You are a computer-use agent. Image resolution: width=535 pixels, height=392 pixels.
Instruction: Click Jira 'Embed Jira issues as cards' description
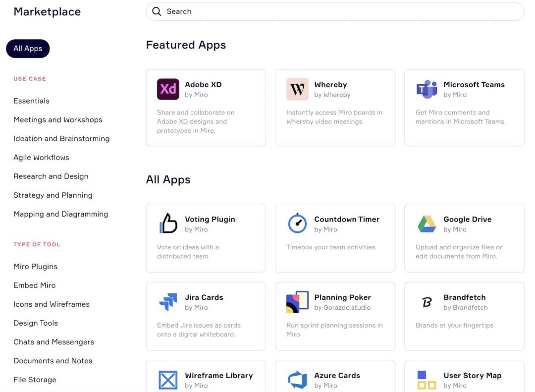(199, 330)
